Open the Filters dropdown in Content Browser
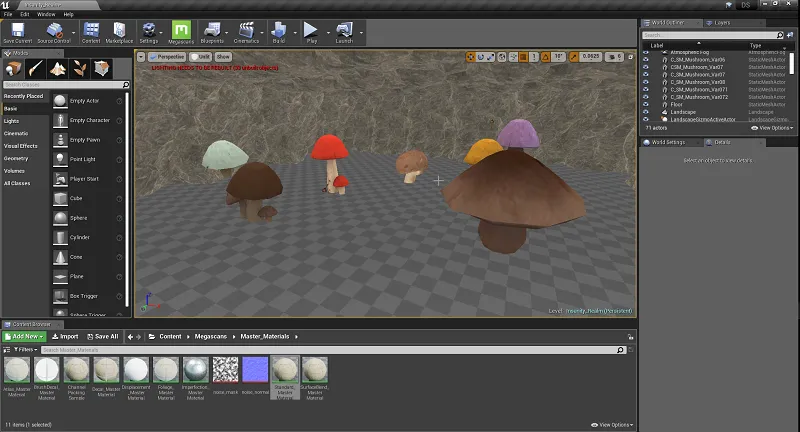Viewport: 800px width, 432px height. (x=25, y=350)
